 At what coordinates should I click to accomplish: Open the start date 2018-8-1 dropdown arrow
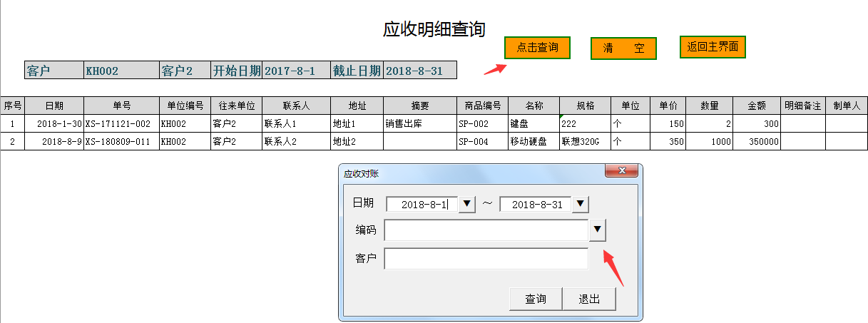tap(466, 204)
